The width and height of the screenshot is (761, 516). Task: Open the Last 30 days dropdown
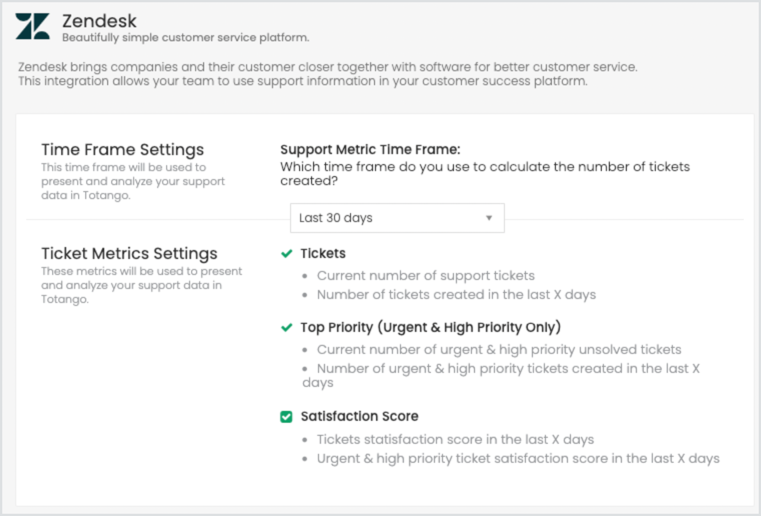point(397,218)
